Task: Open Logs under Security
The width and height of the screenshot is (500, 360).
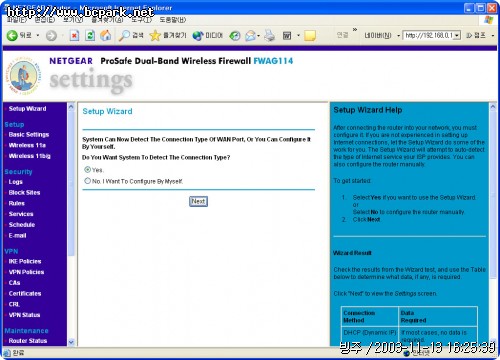Action: [x=15, y=182]
